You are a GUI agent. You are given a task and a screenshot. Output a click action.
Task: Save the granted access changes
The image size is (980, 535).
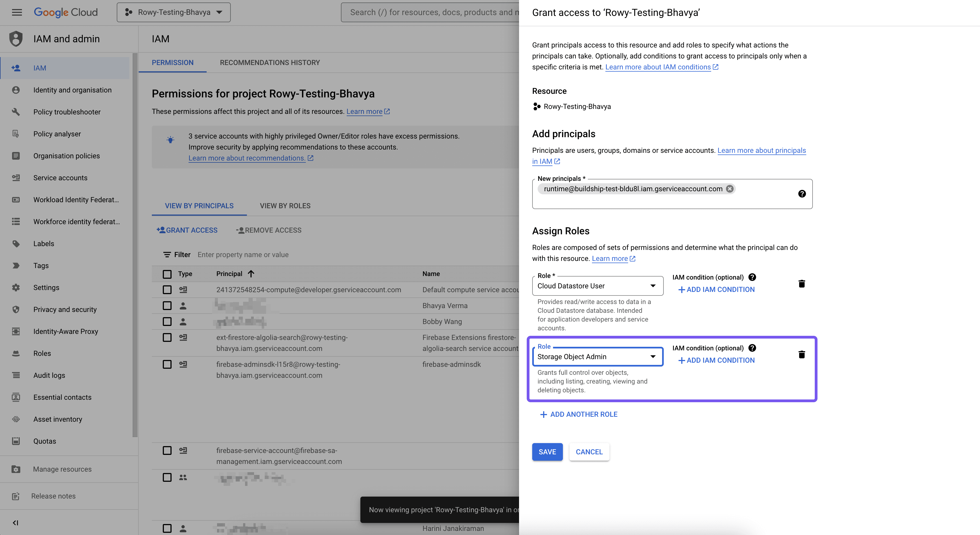pos(547,452)
